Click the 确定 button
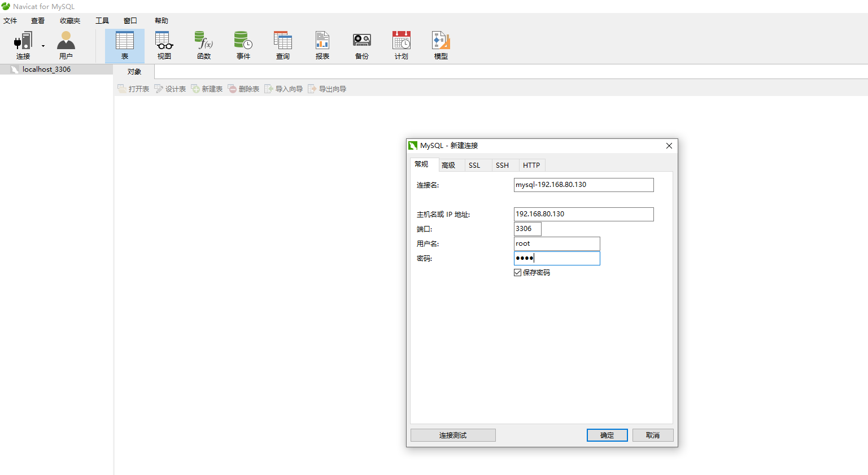 pyautogui.click(x=607, y=435)
